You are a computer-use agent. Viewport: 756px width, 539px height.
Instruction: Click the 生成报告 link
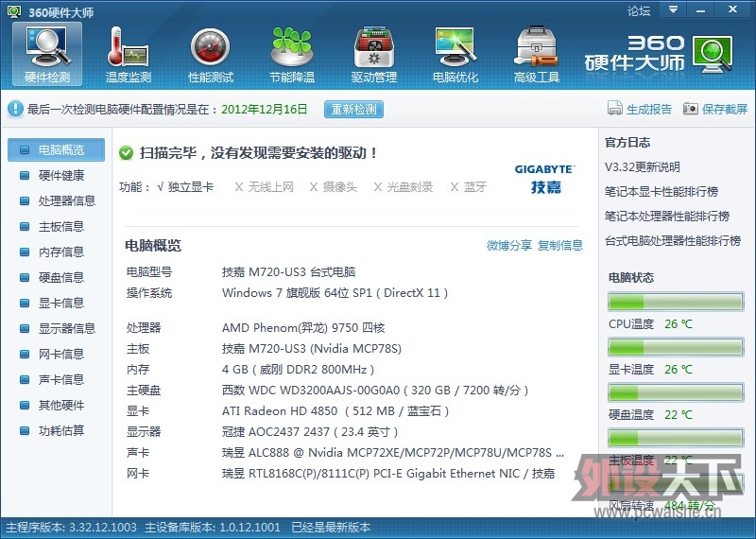click(x=649, y=109)
